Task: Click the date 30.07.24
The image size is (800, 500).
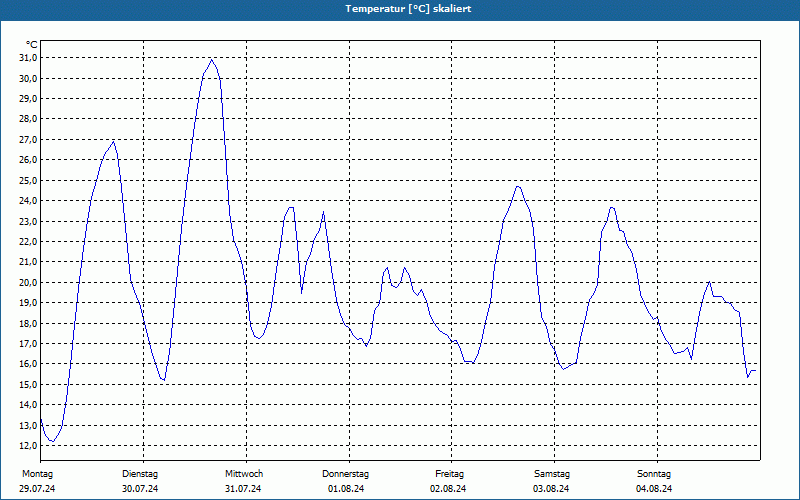Action: pos(140,489)
